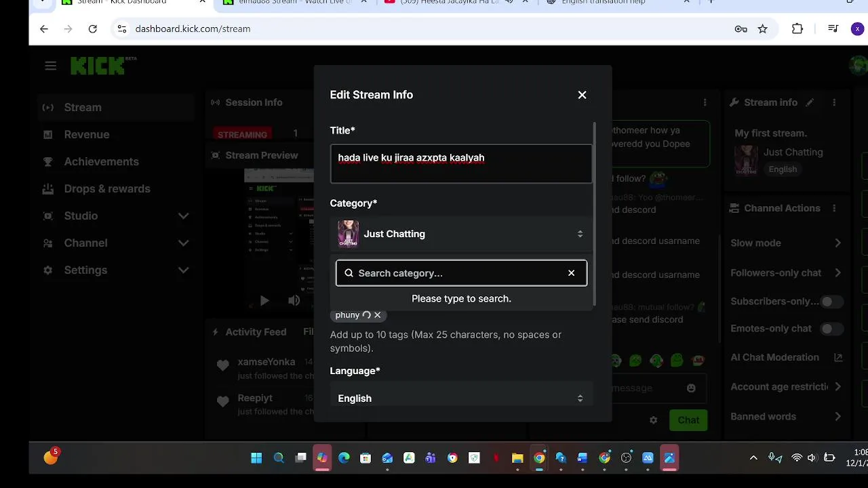
Task: Edit stream info using pencil icon
Action: coord(810,102)
